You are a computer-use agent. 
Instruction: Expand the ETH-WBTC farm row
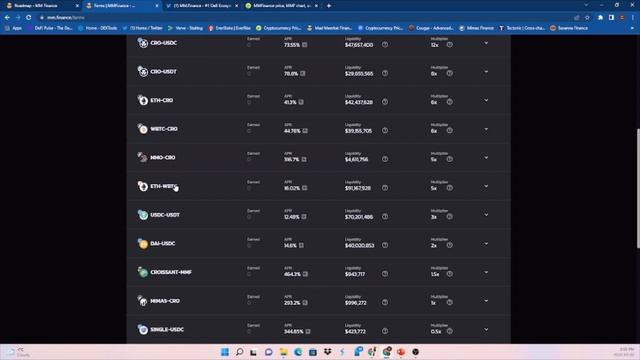pyautogui.click(x=486, y=186)
